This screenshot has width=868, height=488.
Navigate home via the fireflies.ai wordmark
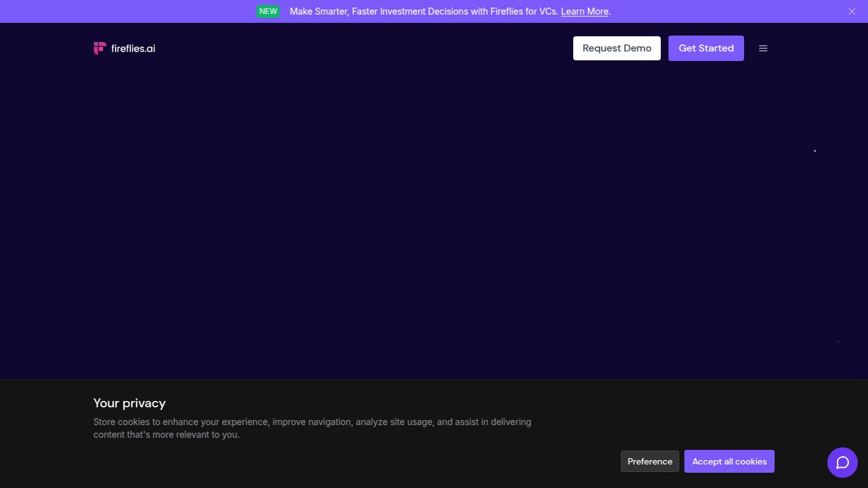pos(133,48)
